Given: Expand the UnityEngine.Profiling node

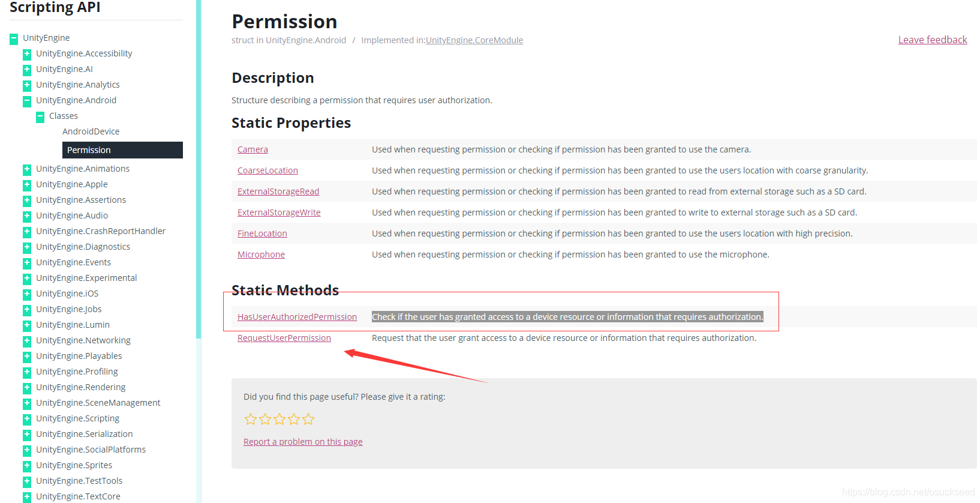Looking at the screenshot, I should [x=27, y=372].
